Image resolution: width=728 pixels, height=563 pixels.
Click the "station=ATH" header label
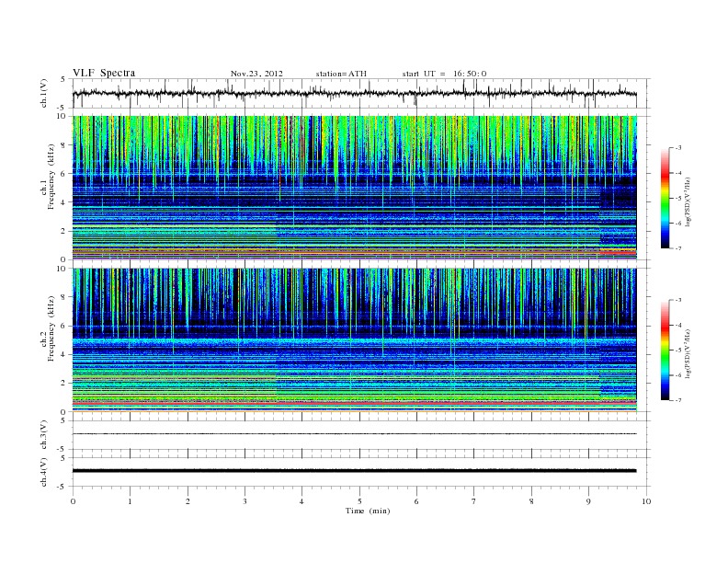coord(341,74)
